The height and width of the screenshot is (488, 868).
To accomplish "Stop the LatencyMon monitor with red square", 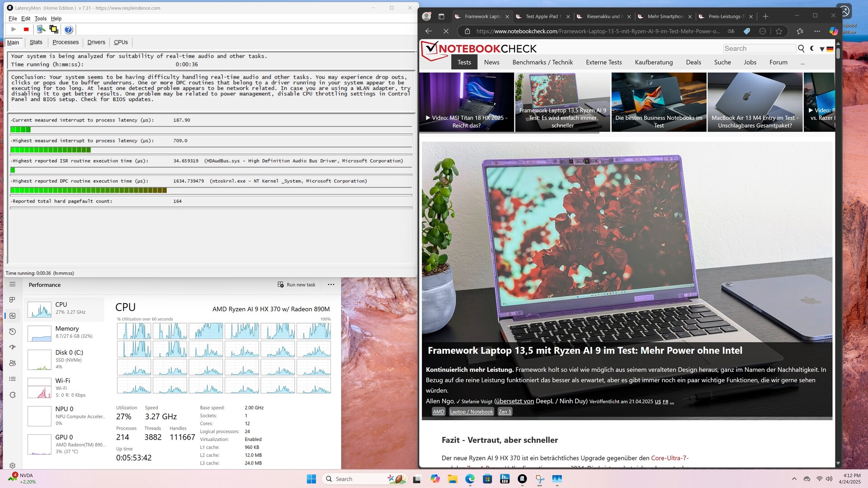I will 26,29.
